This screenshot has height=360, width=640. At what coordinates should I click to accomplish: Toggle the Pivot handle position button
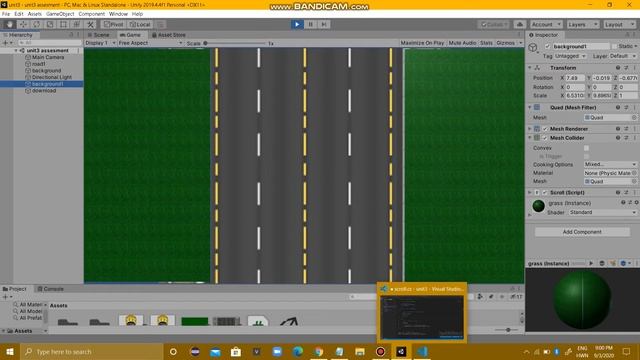click(x=113, y=24)
